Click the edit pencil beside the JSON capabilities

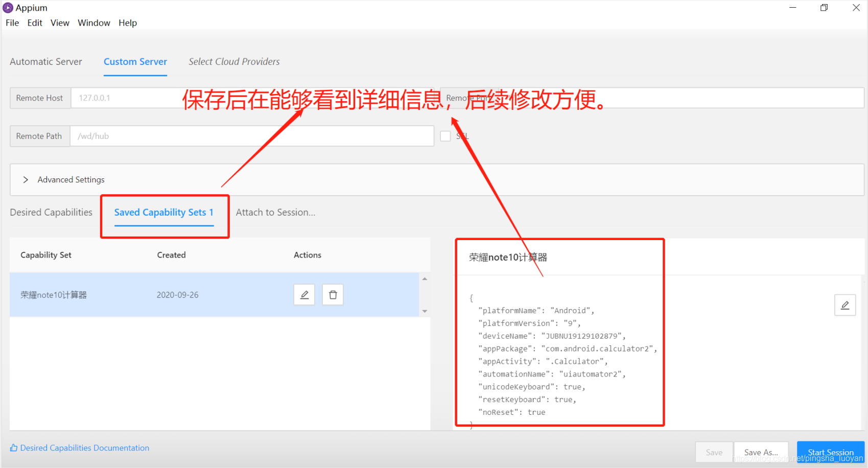pos(845,305)
